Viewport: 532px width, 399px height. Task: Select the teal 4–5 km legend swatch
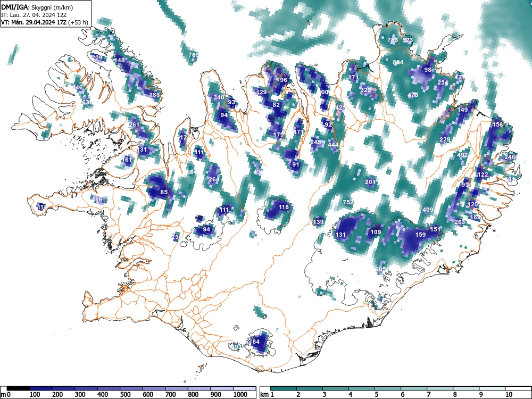click(x=362, y=388)
